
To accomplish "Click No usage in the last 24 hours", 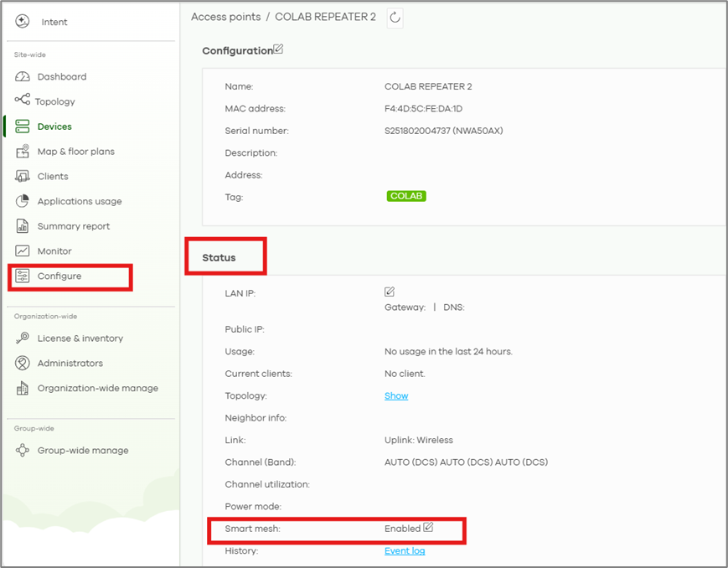I will pyautogui.click(x=448, y=352).
